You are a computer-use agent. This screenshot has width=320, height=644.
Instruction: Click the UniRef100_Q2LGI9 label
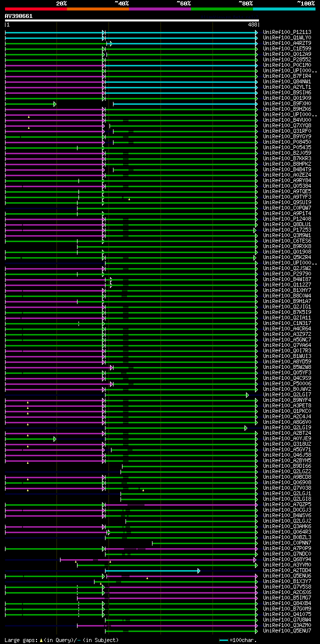click(287, 427)
